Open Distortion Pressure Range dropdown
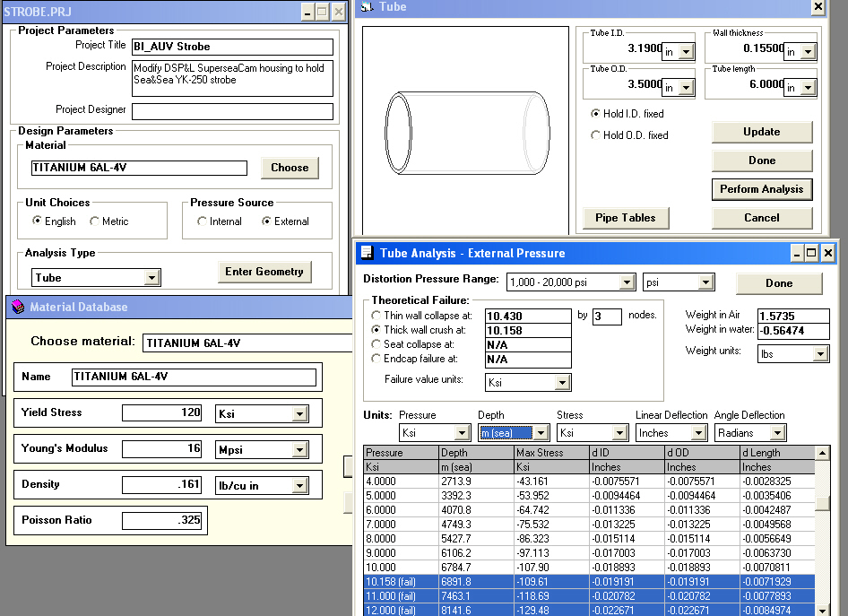The image size is (848, 616). [627, 282]
